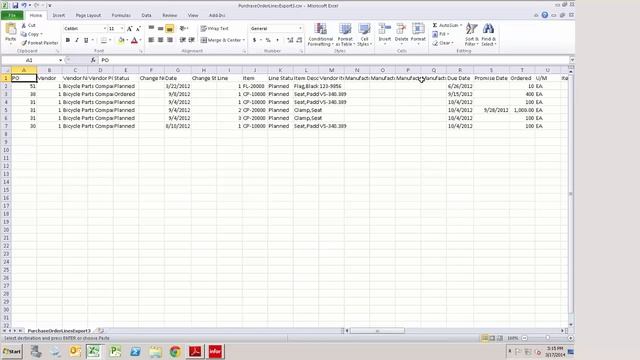
Task: Switch to Formulas tab
Action: [x=121, y=16]
